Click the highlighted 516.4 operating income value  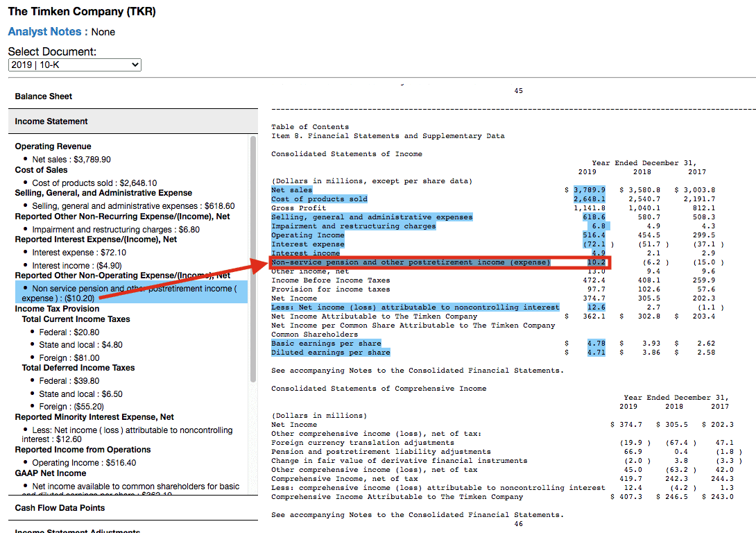[x=594, y=235]
